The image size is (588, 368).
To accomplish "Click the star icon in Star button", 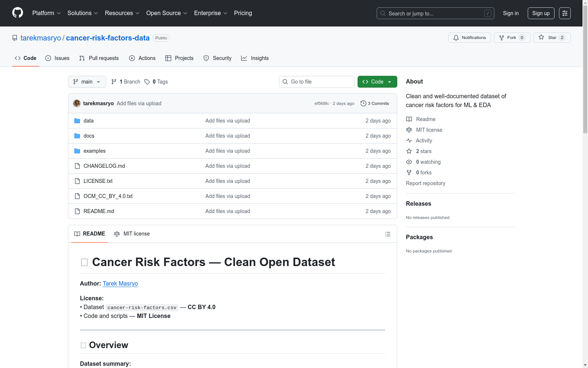I will pyautogui.click(x=541, y=37).
